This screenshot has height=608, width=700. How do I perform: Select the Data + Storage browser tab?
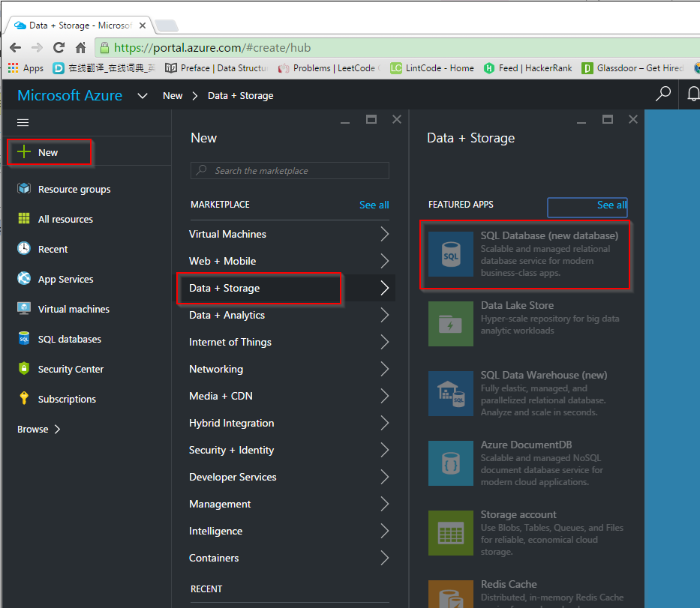80,25
